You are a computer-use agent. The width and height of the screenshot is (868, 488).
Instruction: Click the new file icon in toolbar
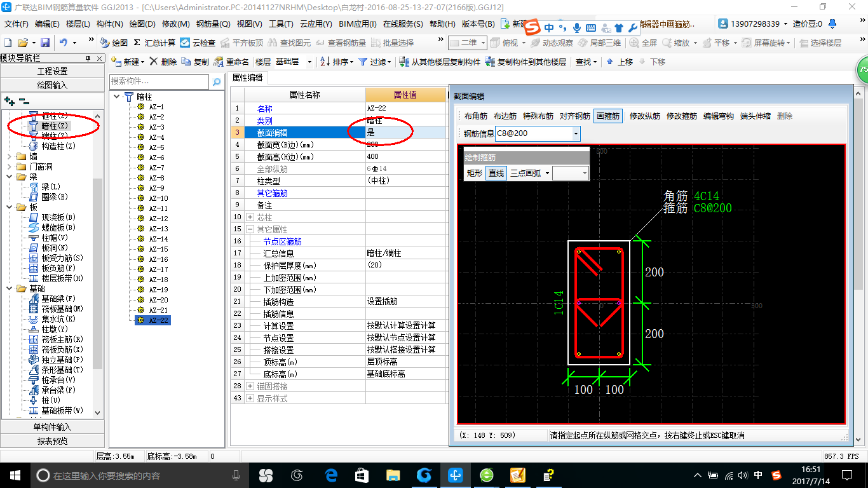click(x=8, y=43)
